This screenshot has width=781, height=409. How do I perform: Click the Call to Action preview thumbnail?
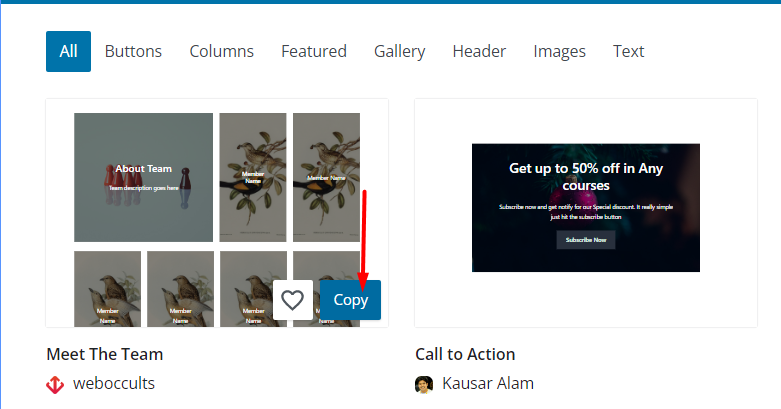(586, 208)
